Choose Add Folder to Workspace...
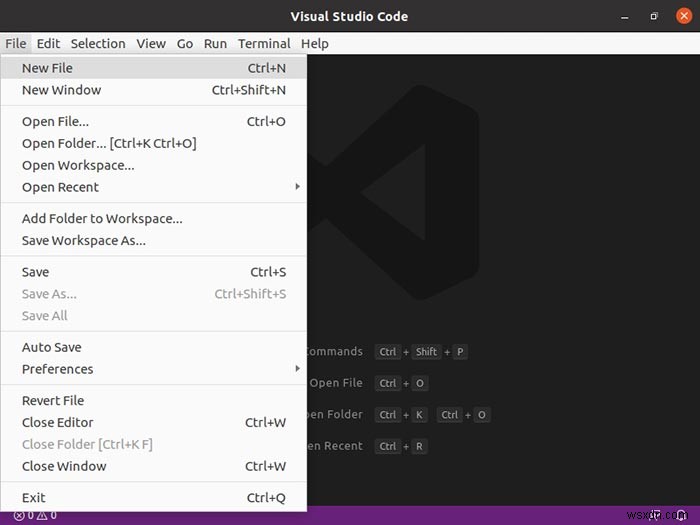The image size is (700, 525). (x=154, y=218)
